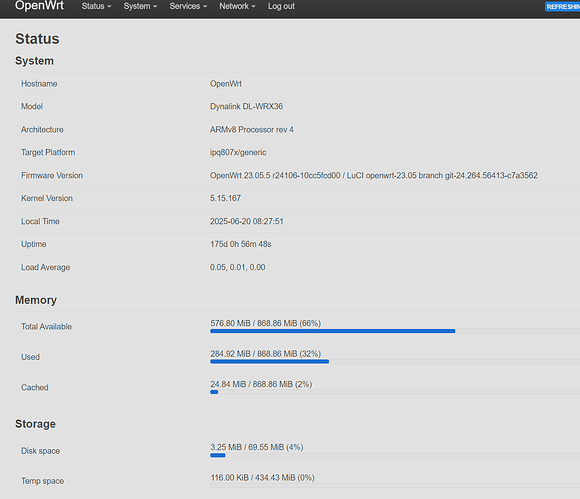Click the local time value
Viewport: 580px width, 499px height.
(247, 221)
